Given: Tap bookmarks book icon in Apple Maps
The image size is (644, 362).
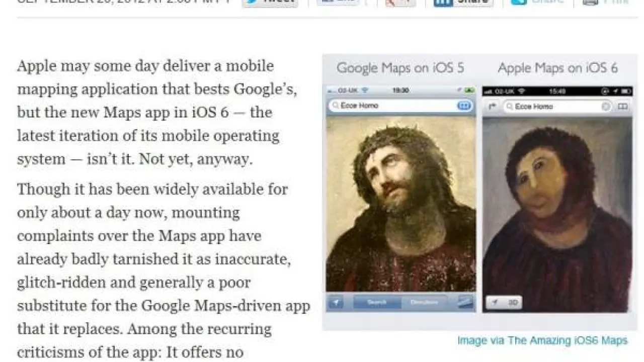Looking at the screenshot, I should (x=623, y=107).
